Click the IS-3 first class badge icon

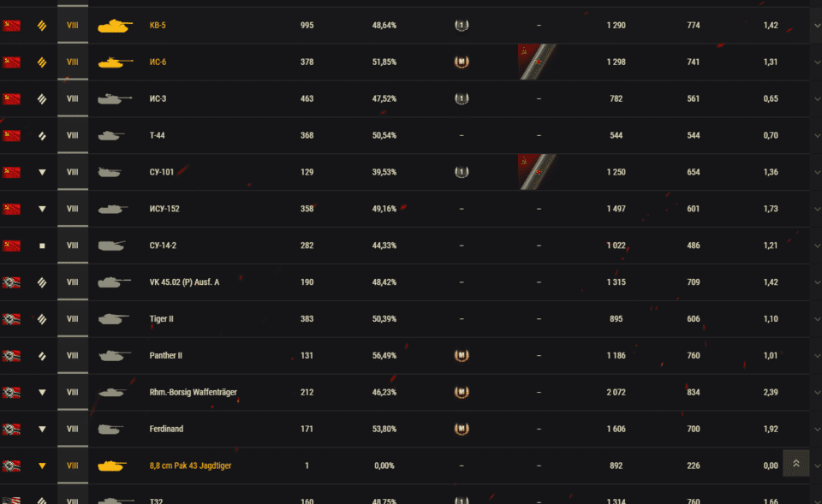click(462, 99)
